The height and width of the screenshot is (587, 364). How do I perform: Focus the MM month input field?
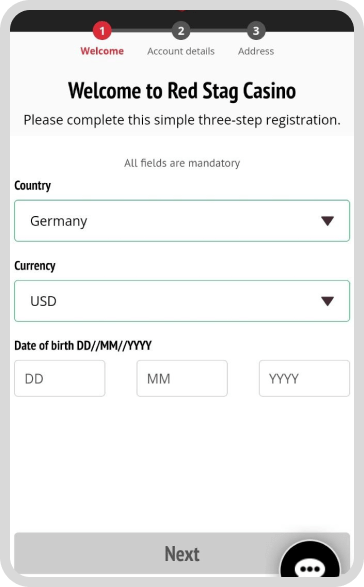pyautogui.click(x=182, y=378)
